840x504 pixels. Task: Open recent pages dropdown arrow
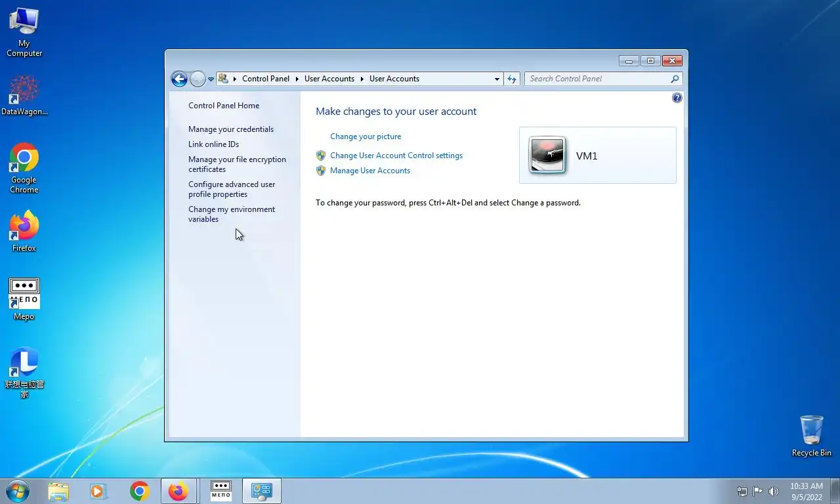click(211, 79)
